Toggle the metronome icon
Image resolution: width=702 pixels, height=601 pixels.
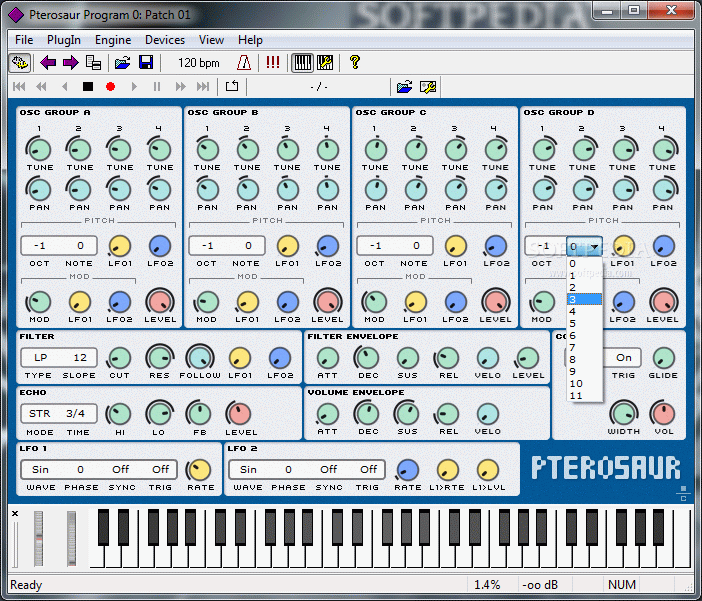click(x=244, y=63)
